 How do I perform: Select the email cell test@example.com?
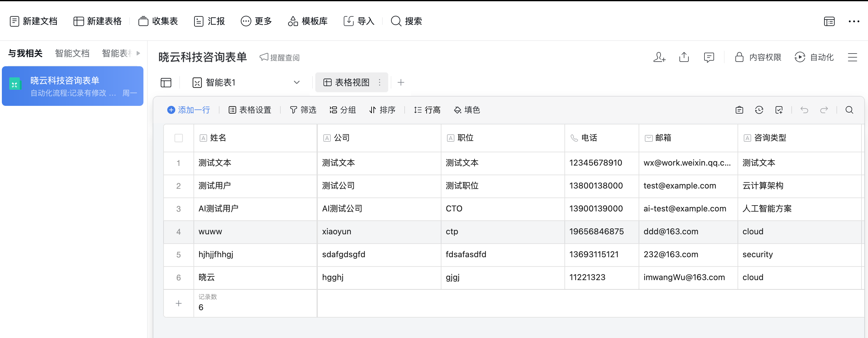click(x=688, y=186)
